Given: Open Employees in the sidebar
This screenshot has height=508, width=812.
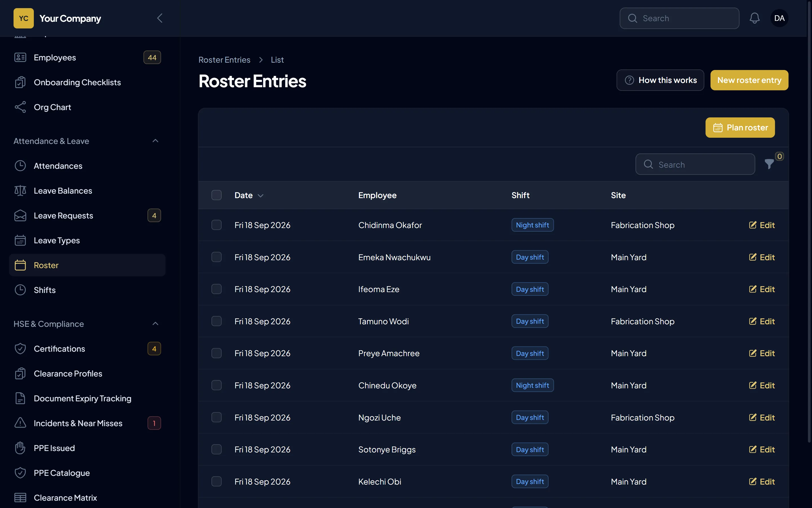Looking at the screenshot, I should [x=87, y=58].
